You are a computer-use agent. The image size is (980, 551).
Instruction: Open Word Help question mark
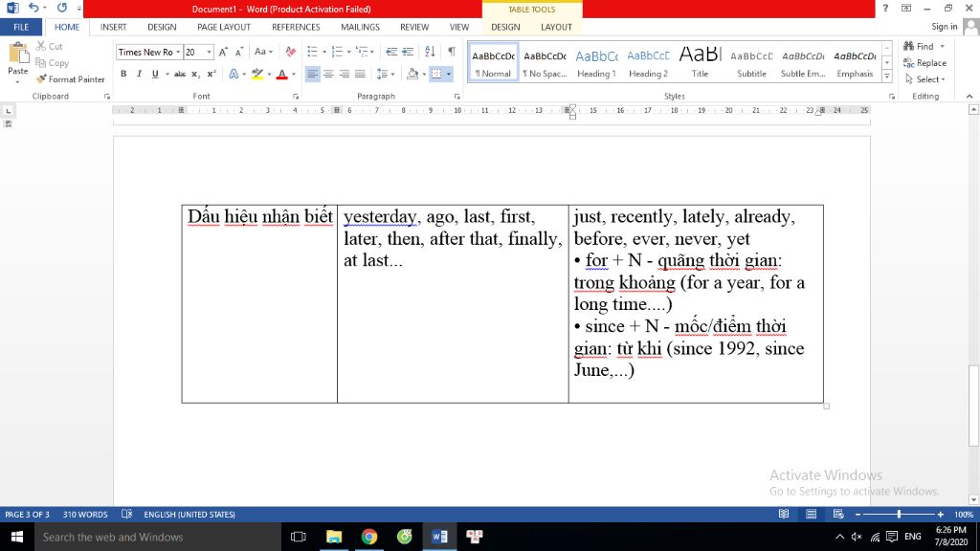click(x=885, y=8)
